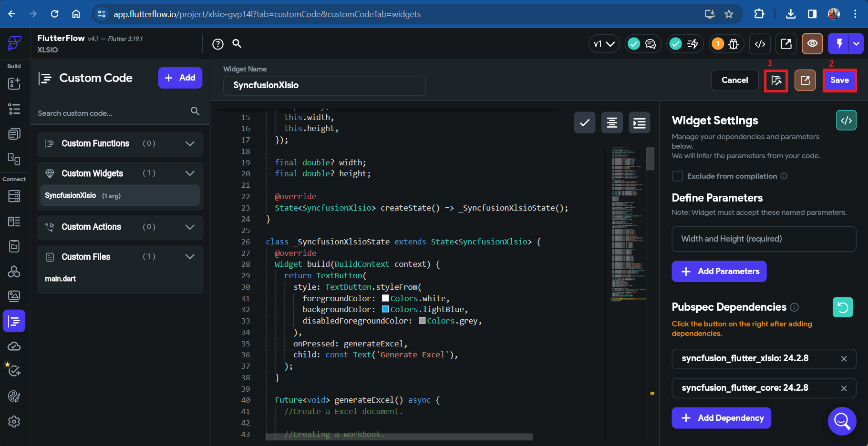Viewport: 868px width, 446px height.
Task: Open the Firestore database sidebar icon
Action: (x=14, y=196)
